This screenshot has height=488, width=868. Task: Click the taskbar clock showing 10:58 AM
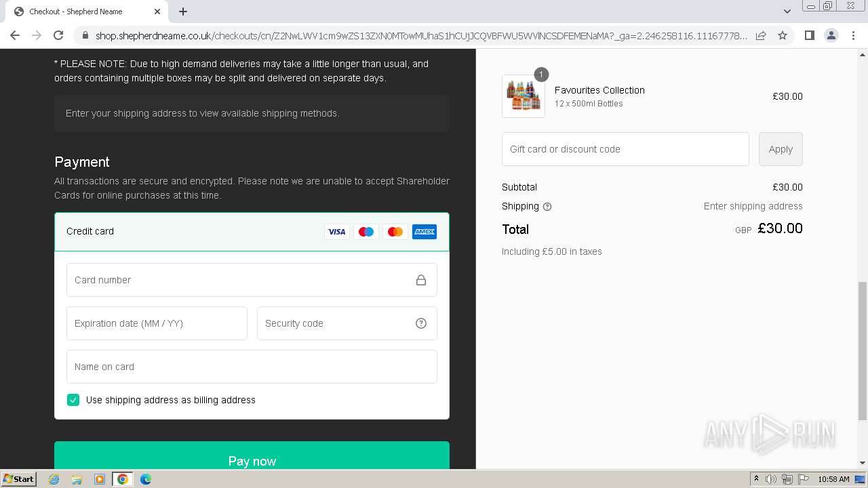[833, 479]
